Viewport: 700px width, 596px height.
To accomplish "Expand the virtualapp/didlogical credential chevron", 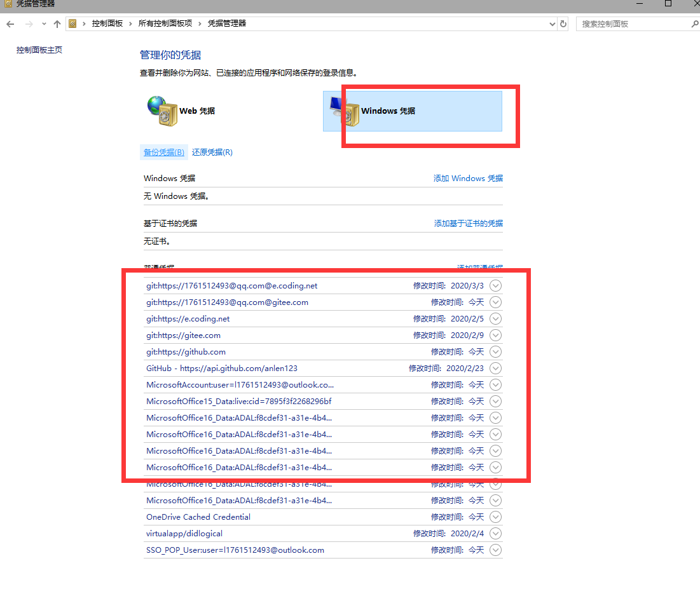I will [495, 534].
